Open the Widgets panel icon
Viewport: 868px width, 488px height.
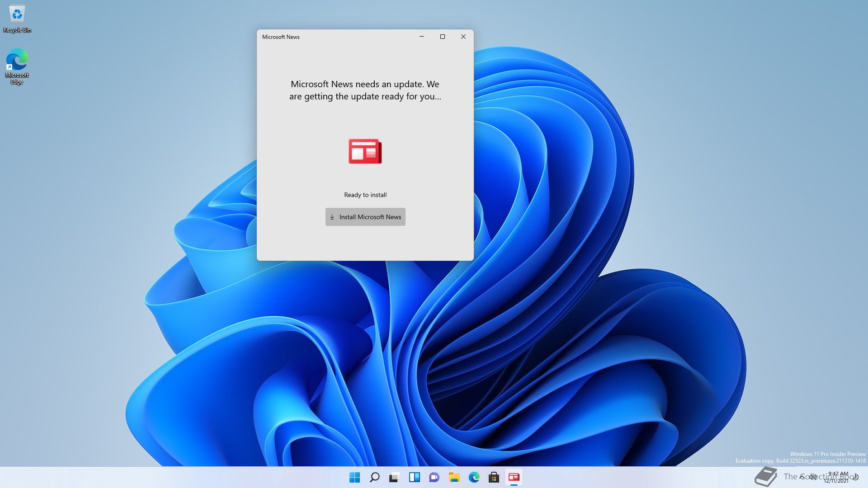(x=415, y=477)
